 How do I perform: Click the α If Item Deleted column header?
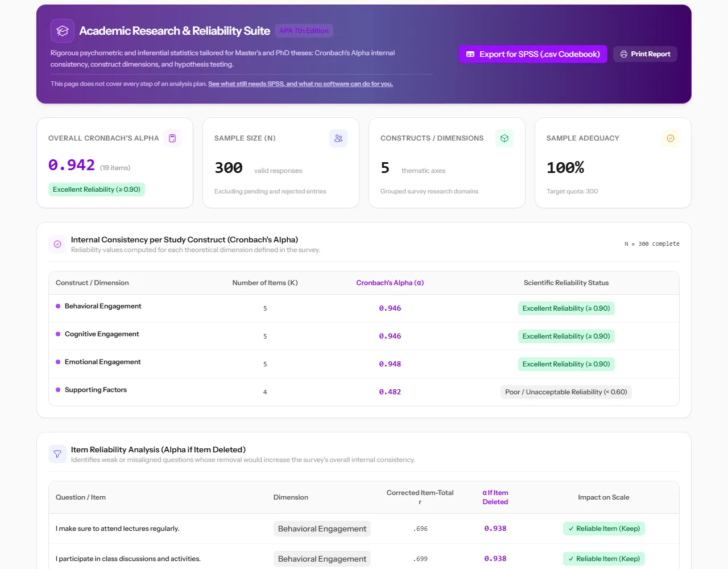[495, 497]
